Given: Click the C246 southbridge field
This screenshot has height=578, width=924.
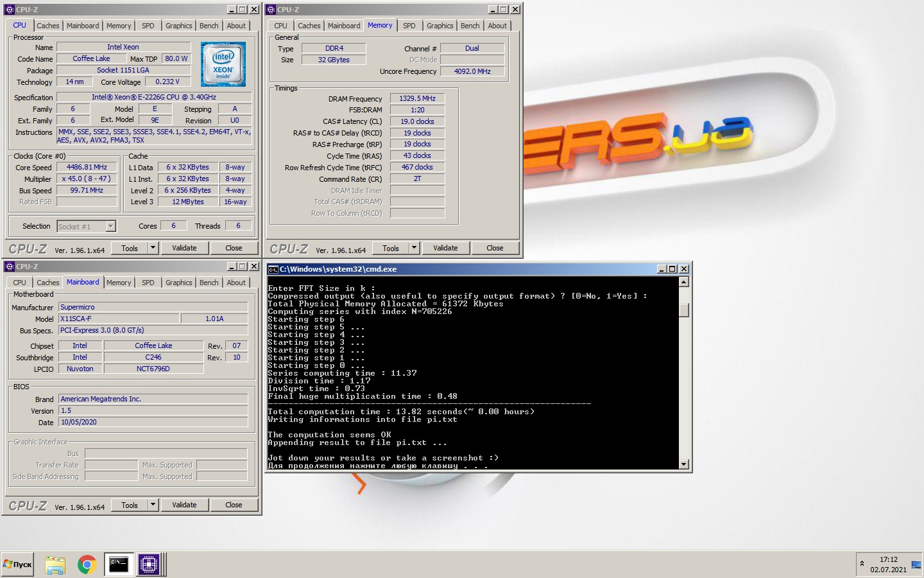Looking at the screenshot, I should point(153,357).
